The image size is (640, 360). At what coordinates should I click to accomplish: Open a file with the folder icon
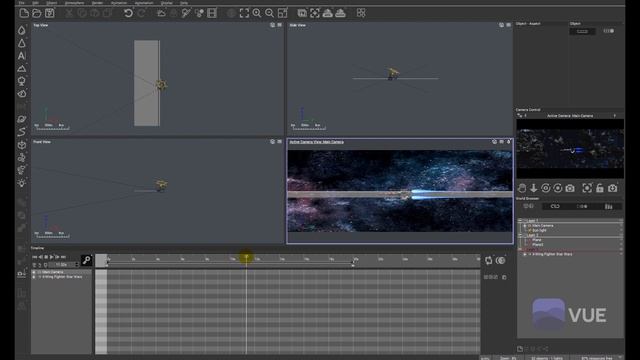pos(37,13)
